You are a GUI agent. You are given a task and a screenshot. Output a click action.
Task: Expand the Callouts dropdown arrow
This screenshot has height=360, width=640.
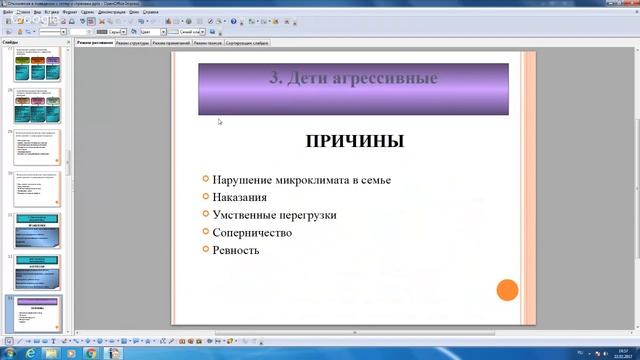click(x=142, y=341)
